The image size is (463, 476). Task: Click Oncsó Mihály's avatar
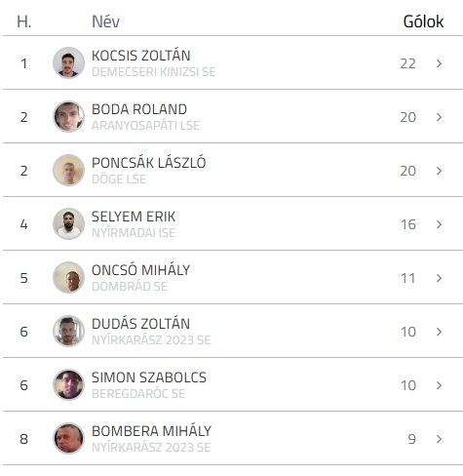tap(68, 277)
